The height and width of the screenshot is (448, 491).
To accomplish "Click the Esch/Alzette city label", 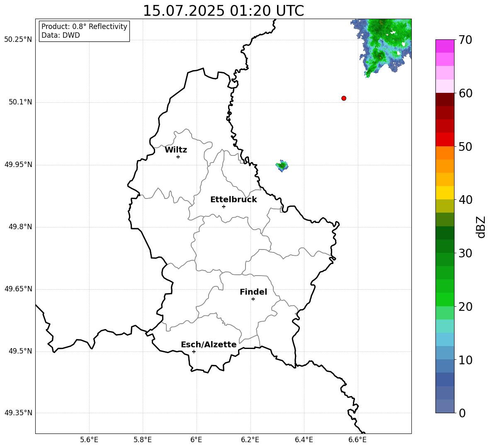I will click(x=209, y=344).
